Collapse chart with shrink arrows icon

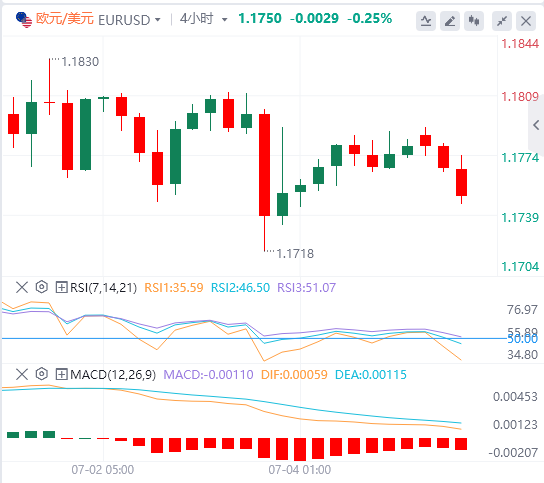(502, 21)
